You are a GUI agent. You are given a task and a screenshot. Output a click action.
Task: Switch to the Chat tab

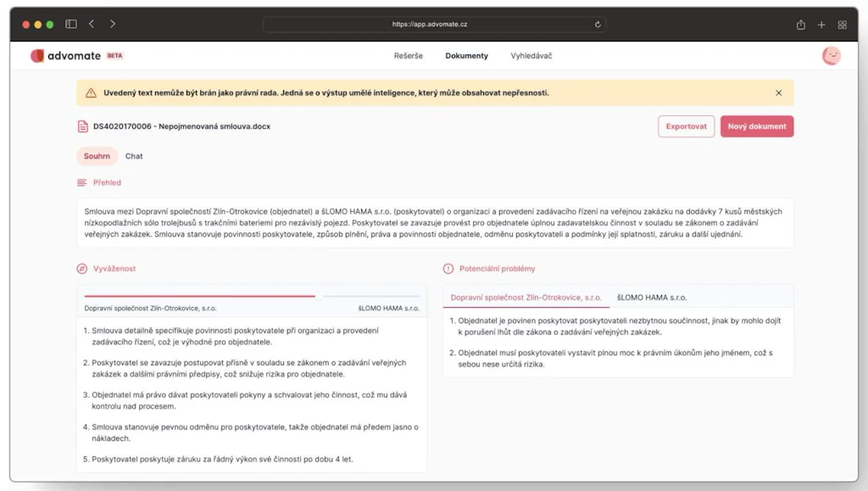tap(133, 156)
